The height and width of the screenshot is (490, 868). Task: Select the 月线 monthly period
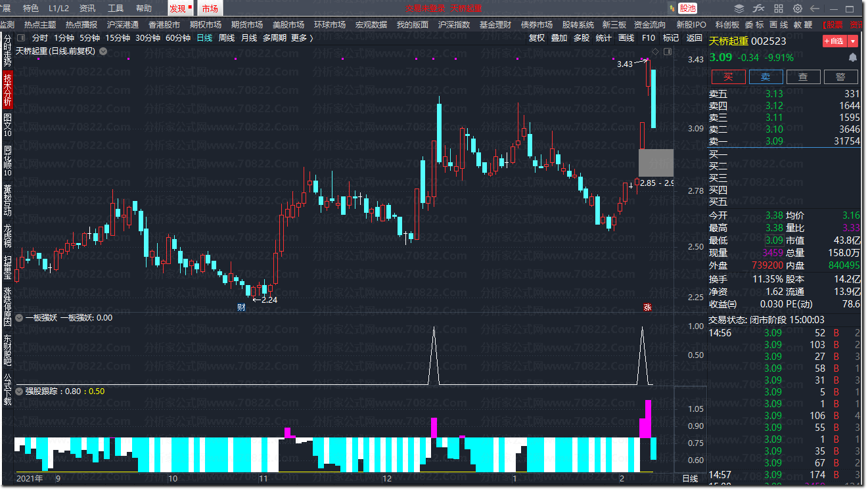pyautogui.click(x=249, y=38)
